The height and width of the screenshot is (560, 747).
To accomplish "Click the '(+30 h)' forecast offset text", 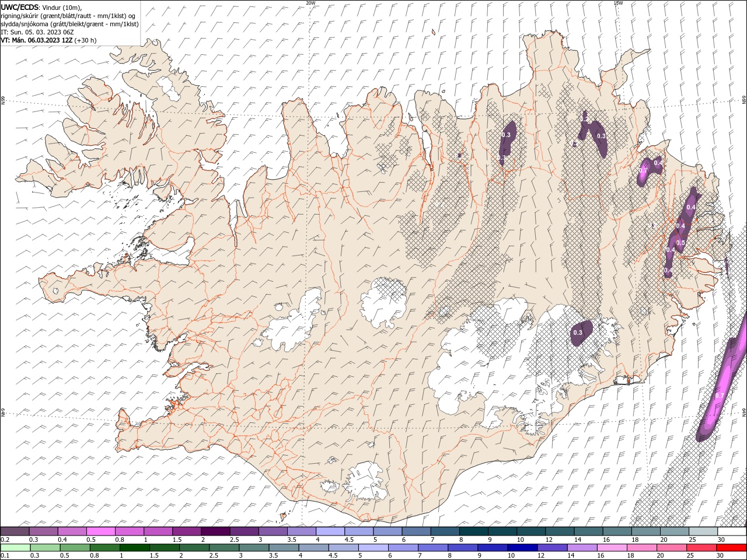I will (x=86, y=40).
